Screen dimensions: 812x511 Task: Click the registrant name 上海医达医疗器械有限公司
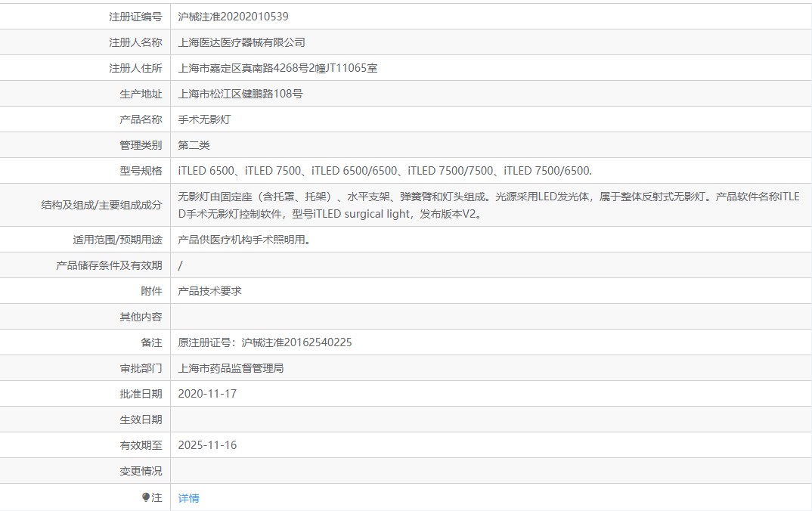pyautogui.click(x=241, y=42)
